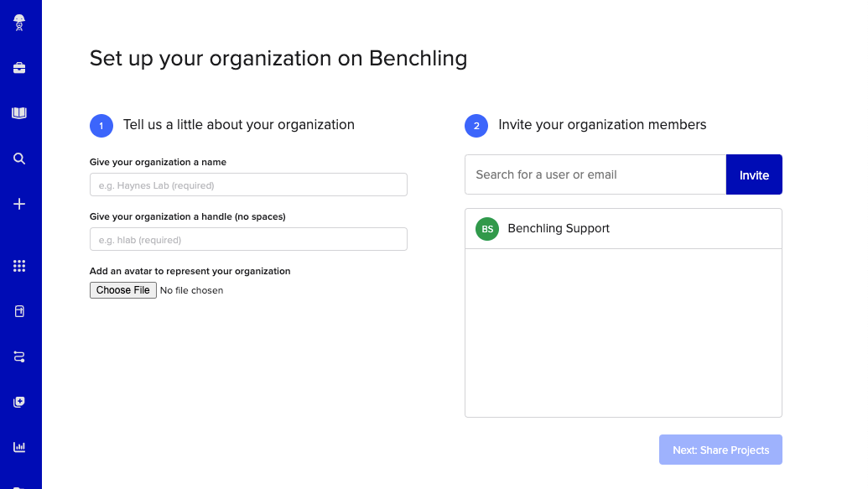Image resolution: width=868 pixels, height=489 pixels.
Task: Open the workflows arrows icon in sidebar
Action: pos(19,356)
